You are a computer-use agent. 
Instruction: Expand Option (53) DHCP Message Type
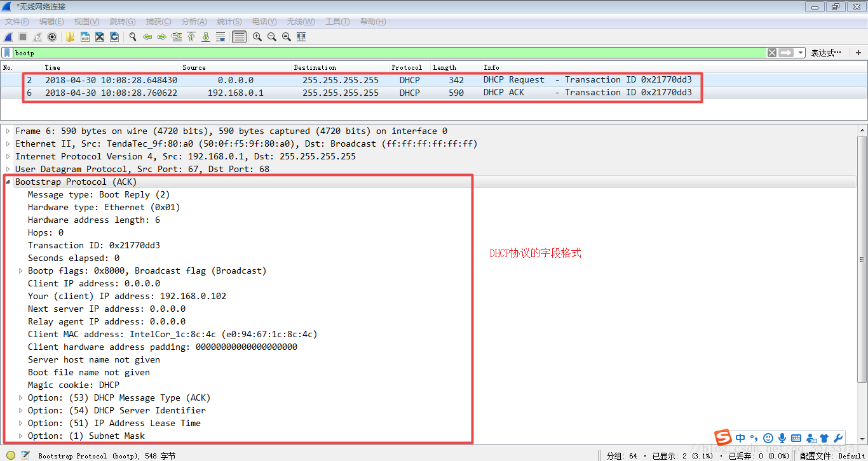(21, 398)
